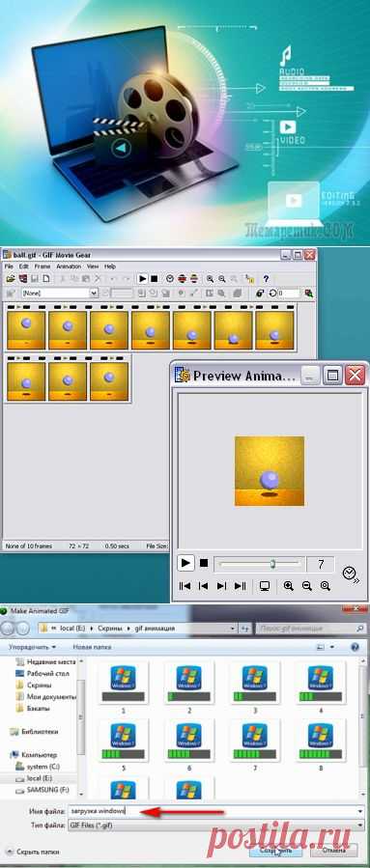Open the Frame menu
This screenshot has height=868, width=370.
tap(43, 266)
